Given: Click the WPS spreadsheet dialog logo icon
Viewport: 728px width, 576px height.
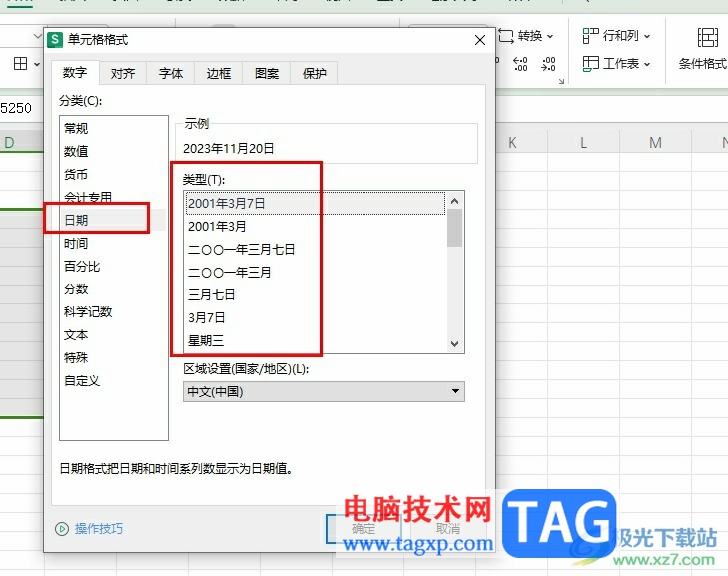Looking at the screenshot, I should pyautogui.click(x=55, y=40).
